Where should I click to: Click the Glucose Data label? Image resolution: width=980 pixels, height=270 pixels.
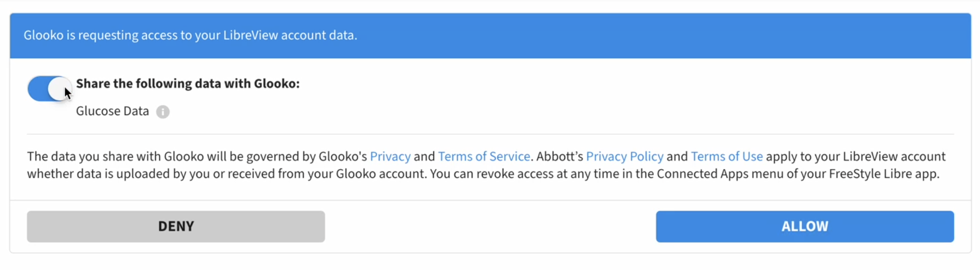coord(112,111)
